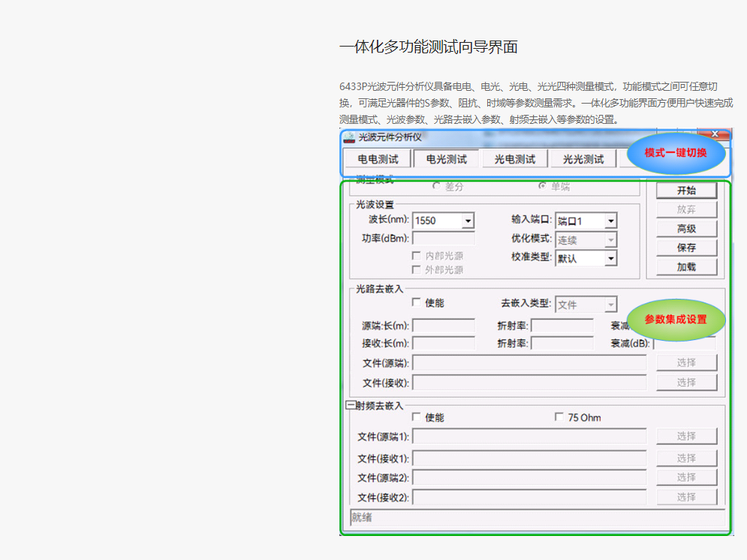Click the 源端:长(m) input field
Viewport: 747px width, 560px height.
pos(444,326)
